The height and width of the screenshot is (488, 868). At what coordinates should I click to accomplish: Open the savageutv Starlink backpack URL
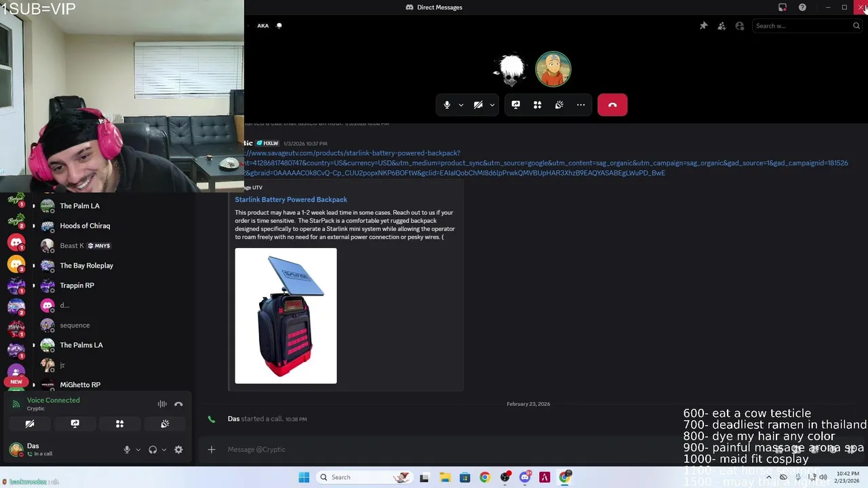546,163
